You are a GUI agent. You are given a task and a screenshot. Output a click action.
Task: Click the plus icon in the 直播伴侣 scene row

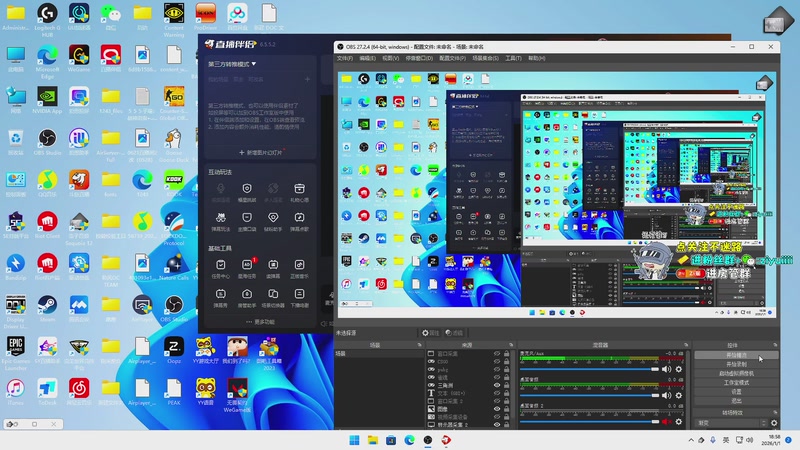(307, 80)
